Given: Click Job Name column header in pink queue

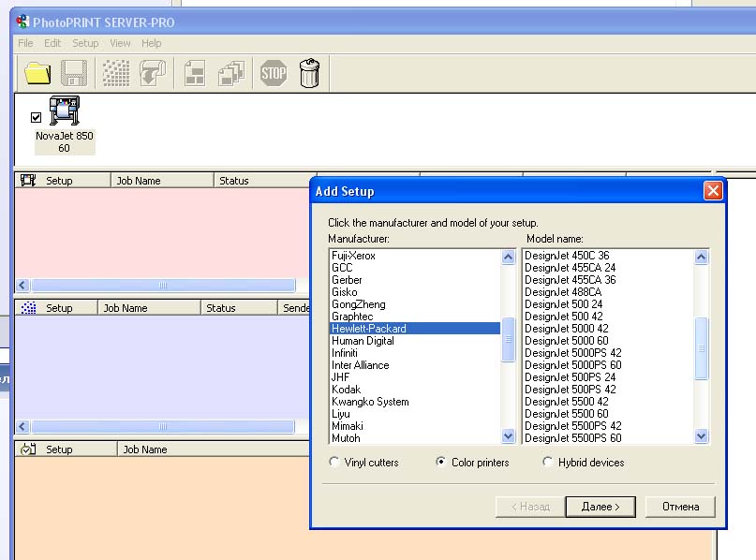Looking at the screenshot, I should (162, 180).
